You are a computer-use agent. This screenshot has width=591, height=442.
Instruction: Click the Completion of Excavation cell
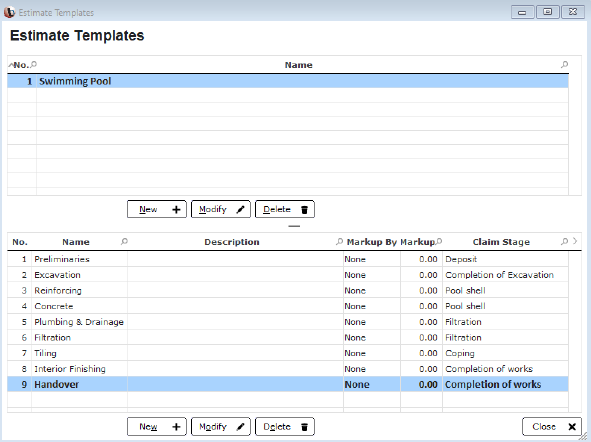505,275
